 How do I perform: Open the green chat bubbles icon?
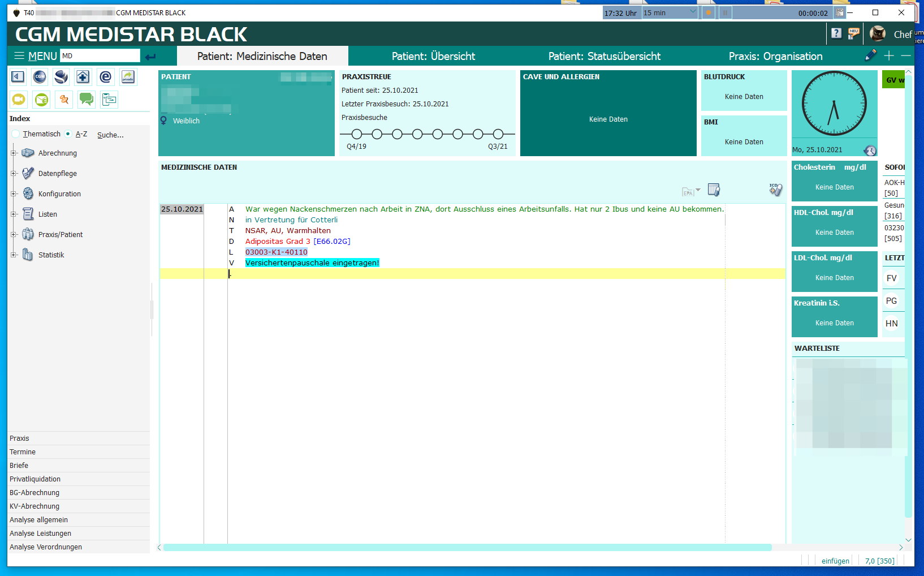click(x=87, y=100)
